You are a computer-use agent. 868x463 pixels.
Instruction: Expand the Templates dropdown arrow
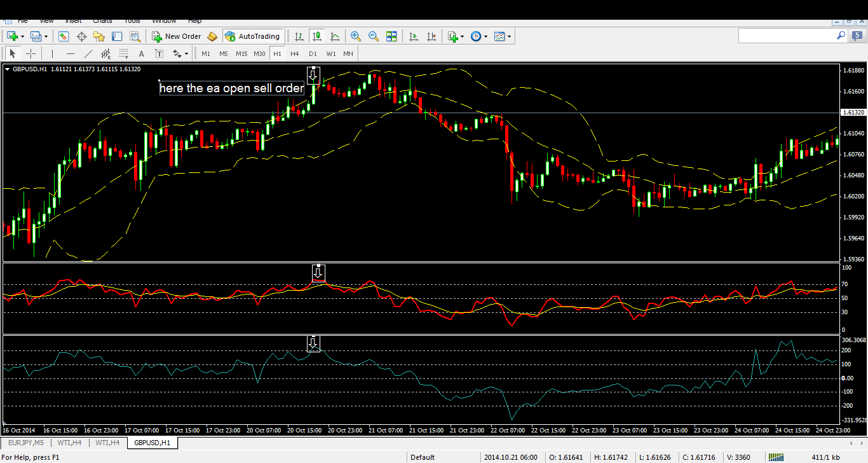[x=510, y=36]
